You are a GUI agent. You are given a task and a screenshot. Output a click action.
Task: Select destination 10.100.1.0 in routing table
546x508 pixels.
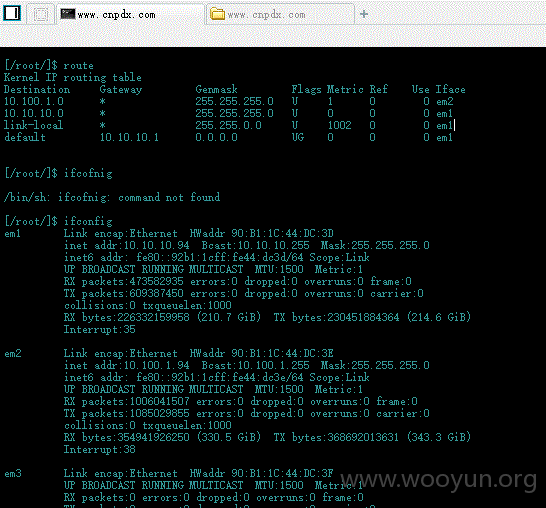point(34,101)
